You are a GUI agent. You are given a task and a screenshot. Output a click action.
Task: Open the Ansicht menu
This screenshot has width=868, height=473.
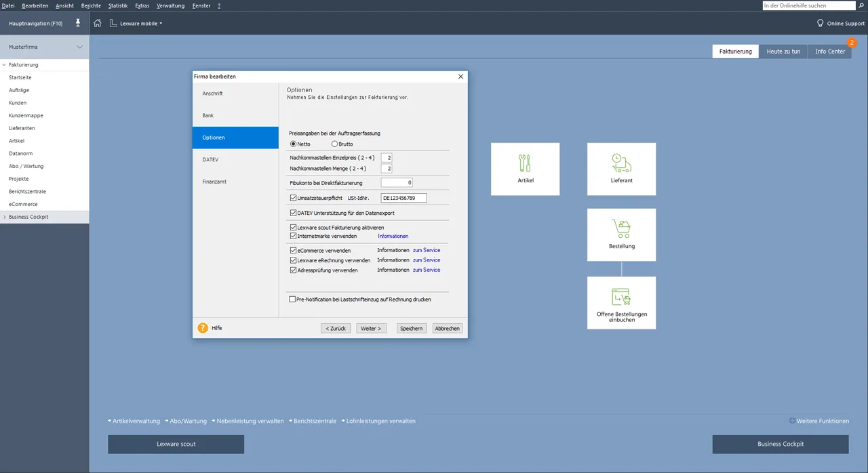coord(65,5)
